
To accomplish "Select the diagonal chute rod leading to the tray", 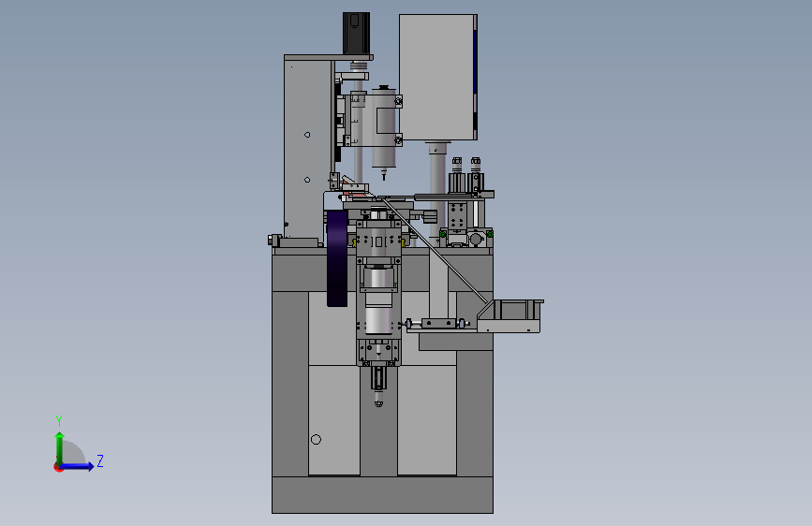I will point(434,250).
